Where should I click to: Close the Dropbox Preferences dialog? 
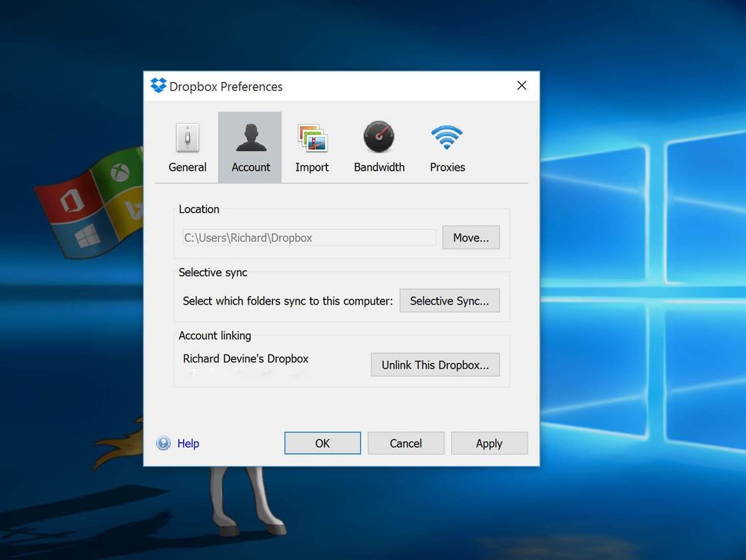click(521, 85)
